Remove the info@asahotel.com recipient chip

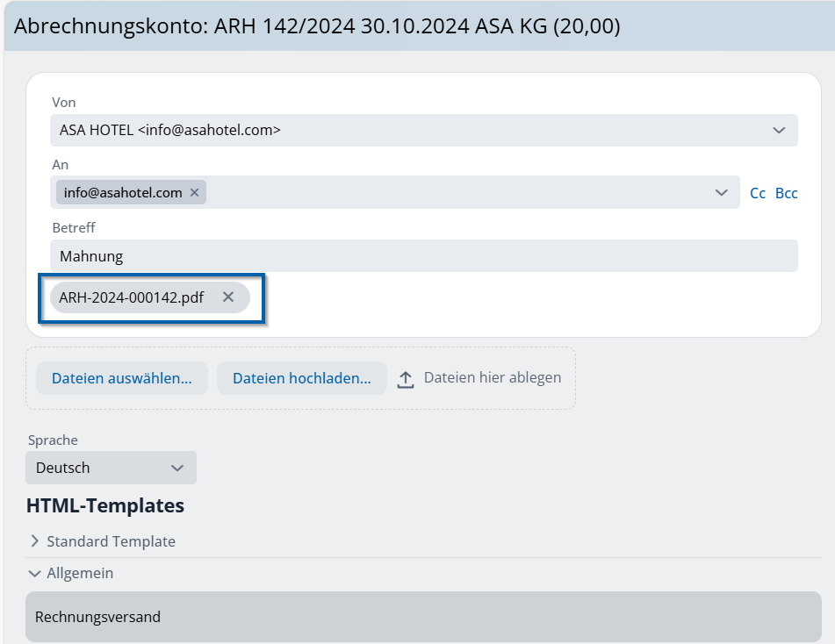[x=194, y=193]
